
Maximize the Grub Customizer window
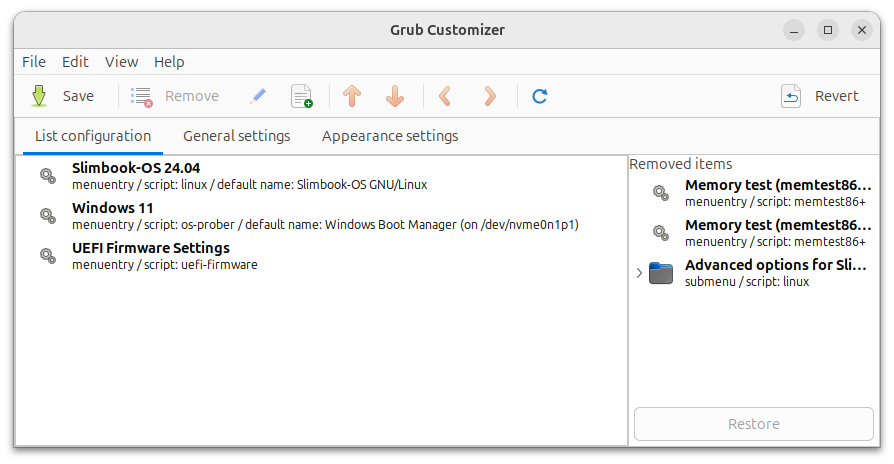828,30
